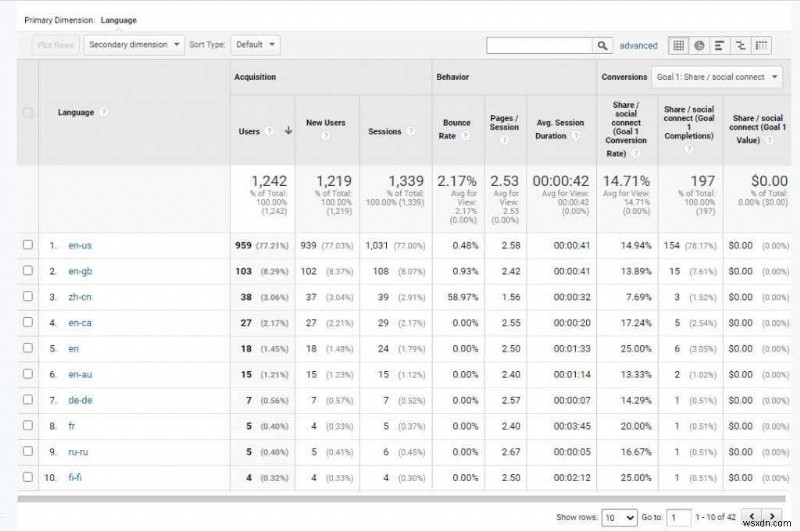Open fr language link
The height and width of the screenshot is (531, 800).
coord(71,426)
